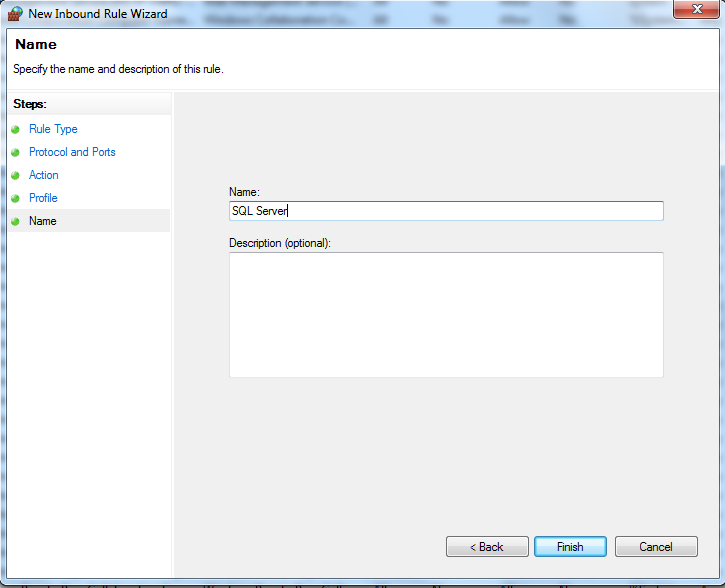Jump to the Profile step
Viewport: 725px width, 588px height.
tap(43, 198)
